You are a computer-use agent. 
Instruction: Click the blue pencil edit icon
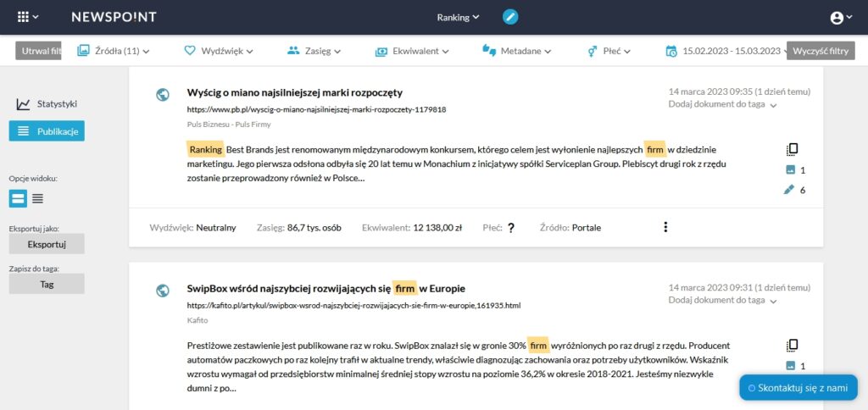[x=509, y=17]
